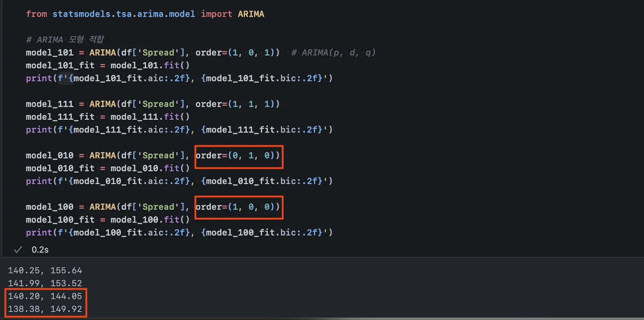Image resolution: width=644 pixels, height=320 pixels.
Task: Click output line '141.99, 153.52'
Action: (x=45, y=283)
